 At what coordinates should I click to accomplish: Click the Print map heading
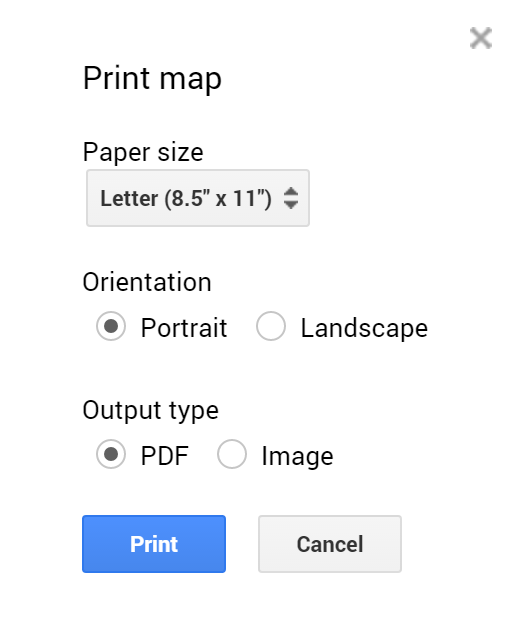pyautogui.click(x=152, y=78)
